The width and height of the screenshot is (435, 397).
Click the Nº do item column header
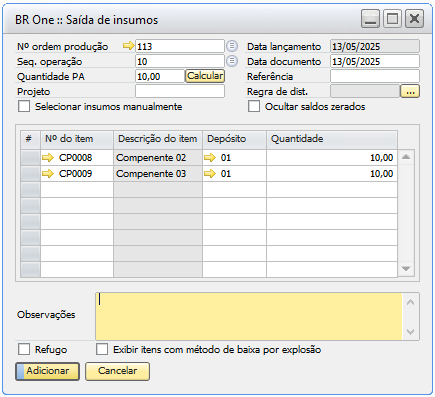coord(77,139)
